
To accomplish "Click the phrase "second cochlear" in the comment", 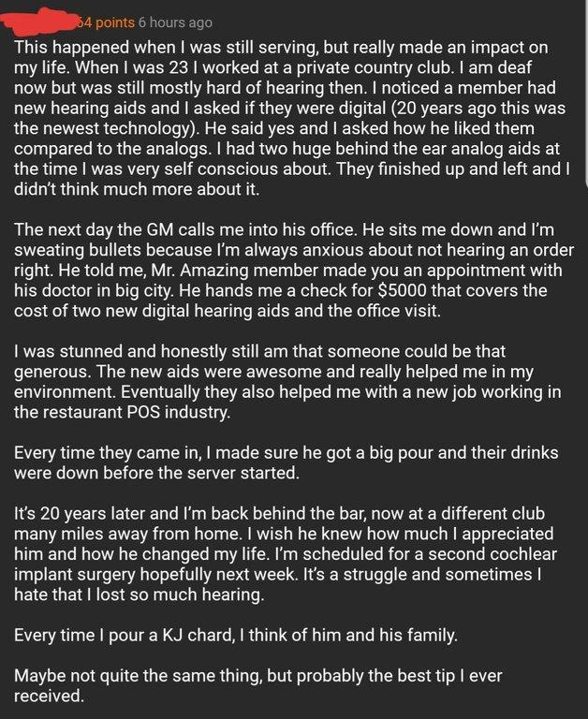I will point(492,554).
